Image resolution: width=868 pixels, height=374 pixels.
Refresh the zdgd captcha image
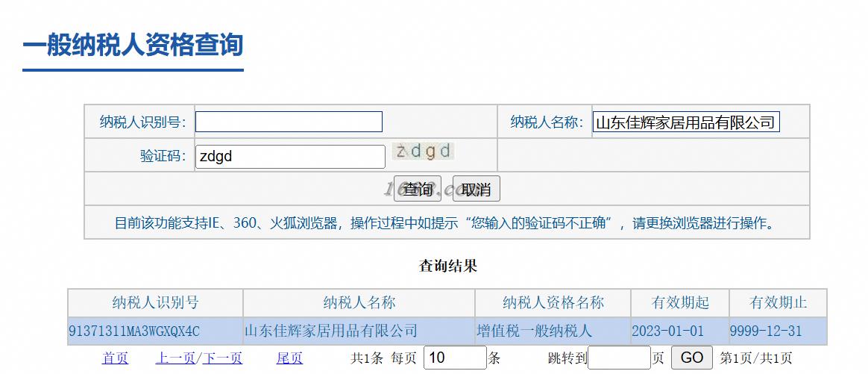424,152
